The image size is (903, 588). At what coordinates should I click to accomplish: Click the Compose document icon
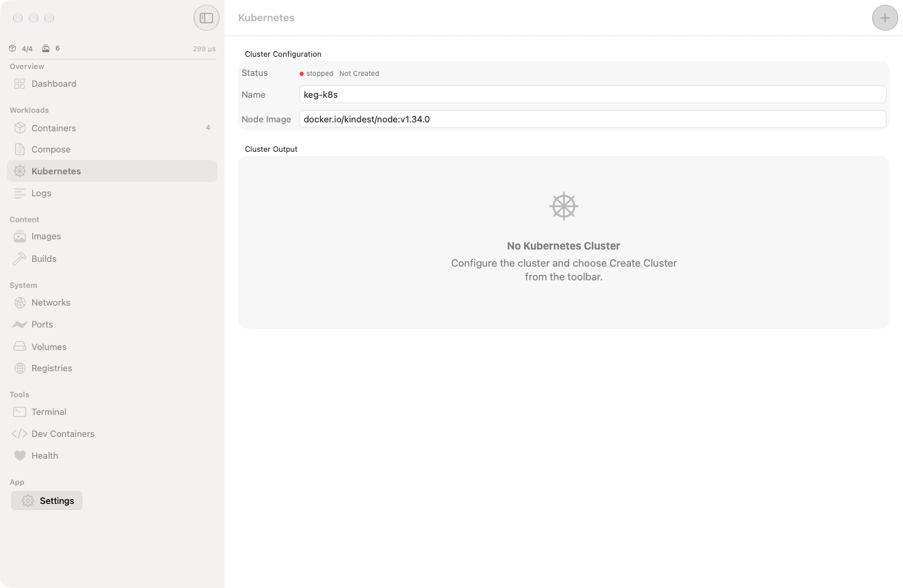(20, 149)
